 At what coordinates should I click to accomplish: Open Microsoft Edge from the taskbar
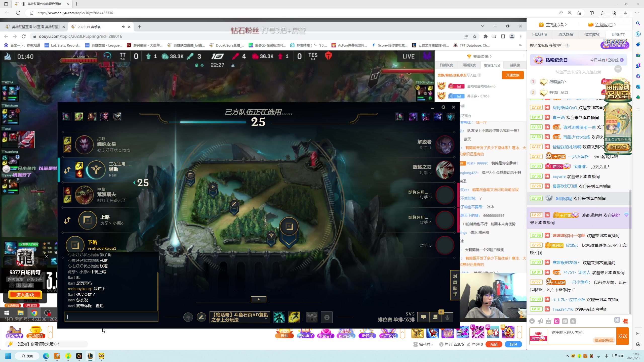coord(46,356)
